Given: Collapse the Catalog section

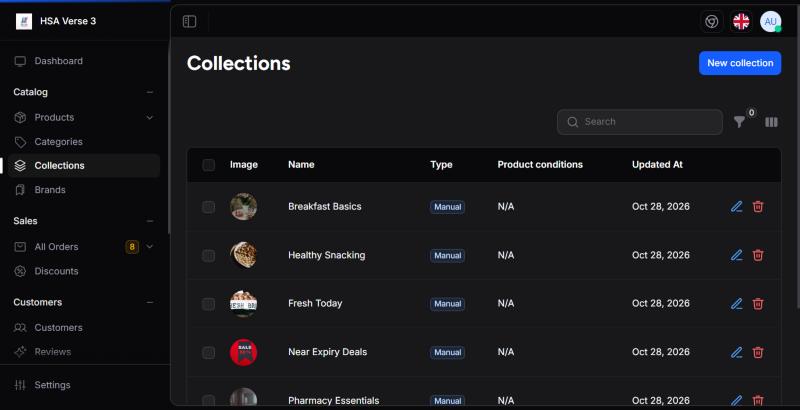Looking at the screenshot, I should [x=149, y=92].
